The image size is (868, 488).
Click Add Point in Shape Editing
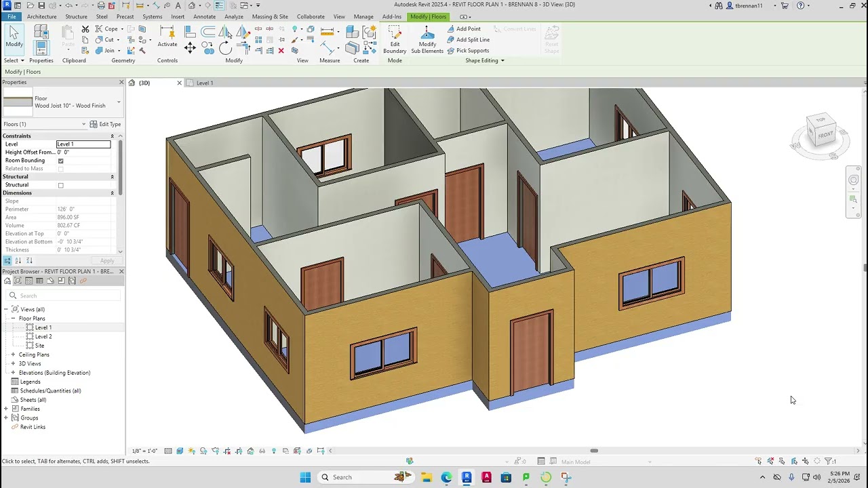[464, 29]
